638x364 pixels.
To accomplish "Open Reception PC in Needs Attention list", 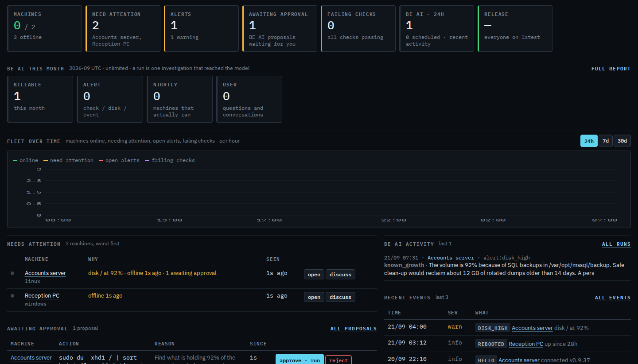I will (42, 296).
